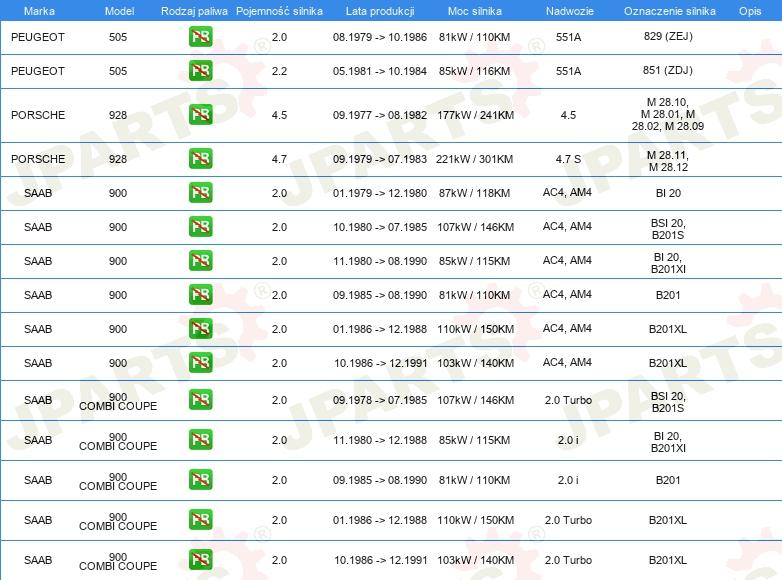
Task: Click fuel icon in Saab 900 10.1980 -> 07.1985 row
Action: click(x=200, y=226)
